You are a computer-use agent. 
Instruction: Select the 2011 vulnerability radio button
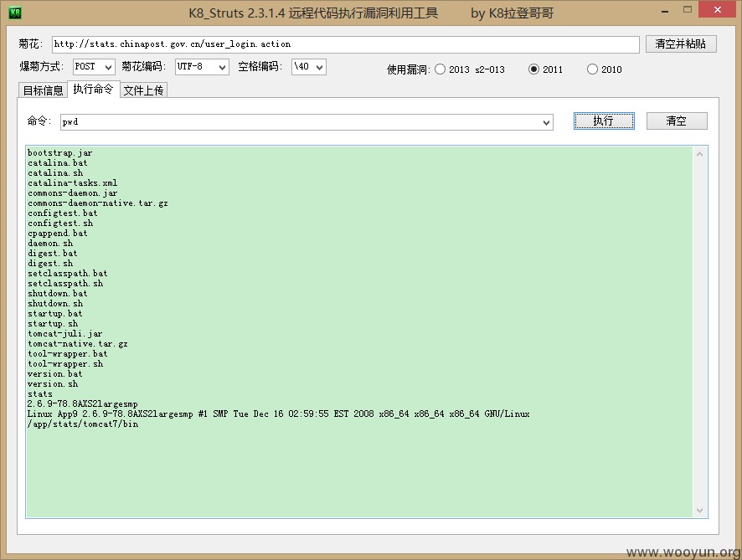click(533, 69)
